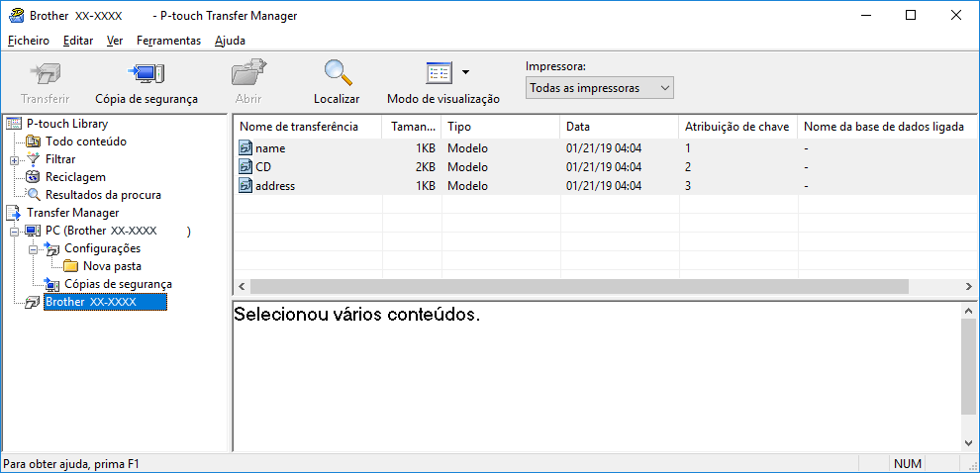This screenshot has width=980, height=473.
Task: Click the list's horizontal scrollbar right arrow
Action: click(971, 287)
